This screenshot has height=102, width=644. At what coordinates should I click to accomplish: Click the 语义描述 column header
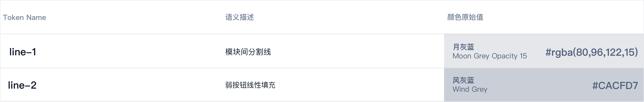[x=239, y=17]
